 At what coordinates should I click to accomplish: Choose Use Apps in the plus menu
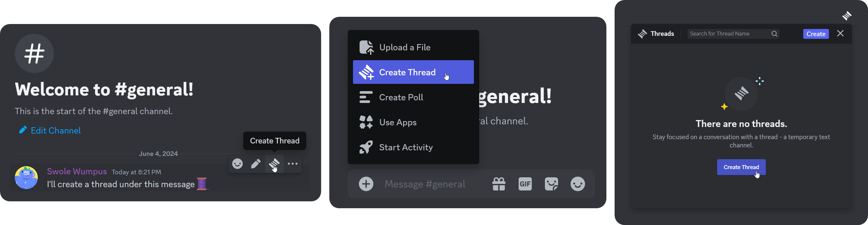pyautogui.click(x=398, y=122)
